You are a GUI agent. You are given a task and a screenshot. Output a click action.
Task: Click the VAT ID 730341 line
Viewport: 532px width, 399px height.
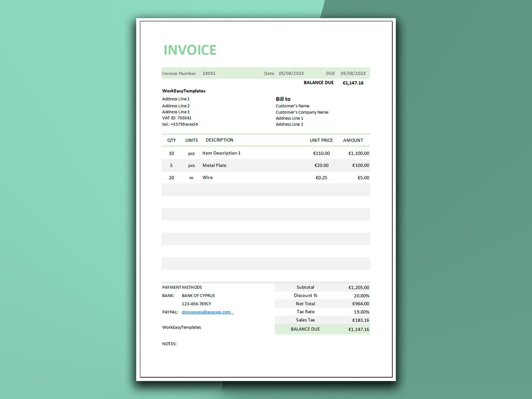coord(177,118)
